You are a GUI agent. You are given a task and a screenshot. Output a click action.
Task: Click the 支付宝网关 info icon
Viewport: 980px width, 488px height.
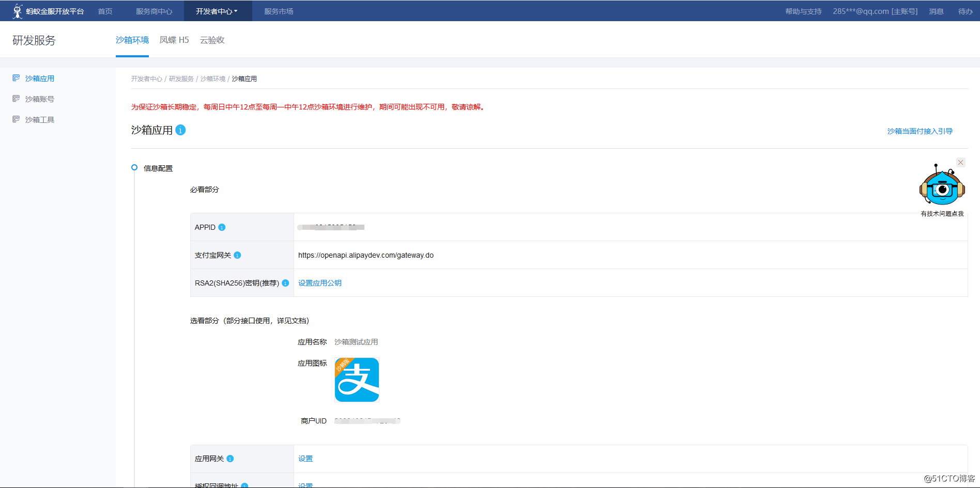point(237,255)
